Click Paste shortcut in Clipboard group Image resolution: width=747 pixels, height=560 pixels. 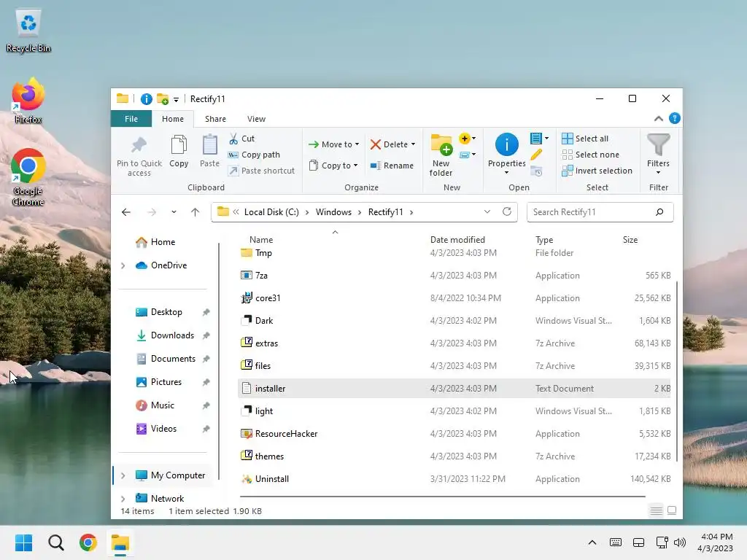click(262, 171)
